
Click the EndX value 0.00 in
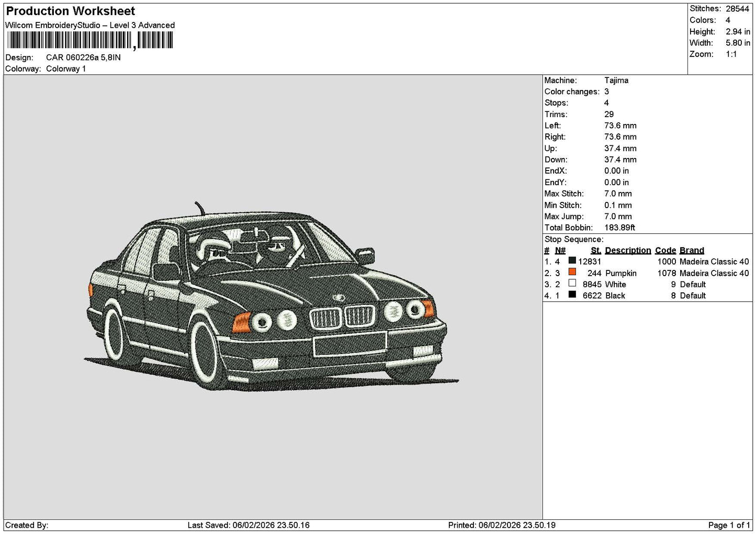pos(617,171)
